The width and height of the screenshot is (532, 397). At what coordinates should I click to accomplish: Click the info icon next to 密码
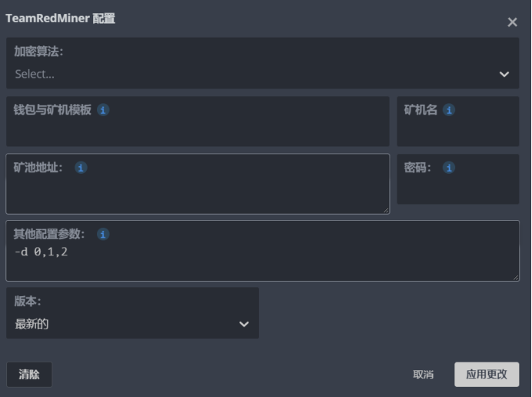click(449, 168)
